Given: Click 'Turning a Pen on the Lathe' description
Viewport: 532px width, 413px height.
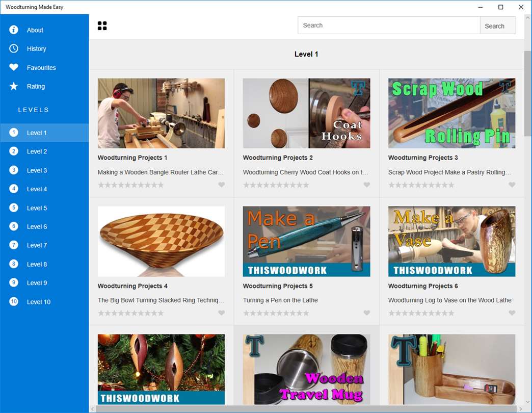Looking at the screenshot, I should coord(280,300).
